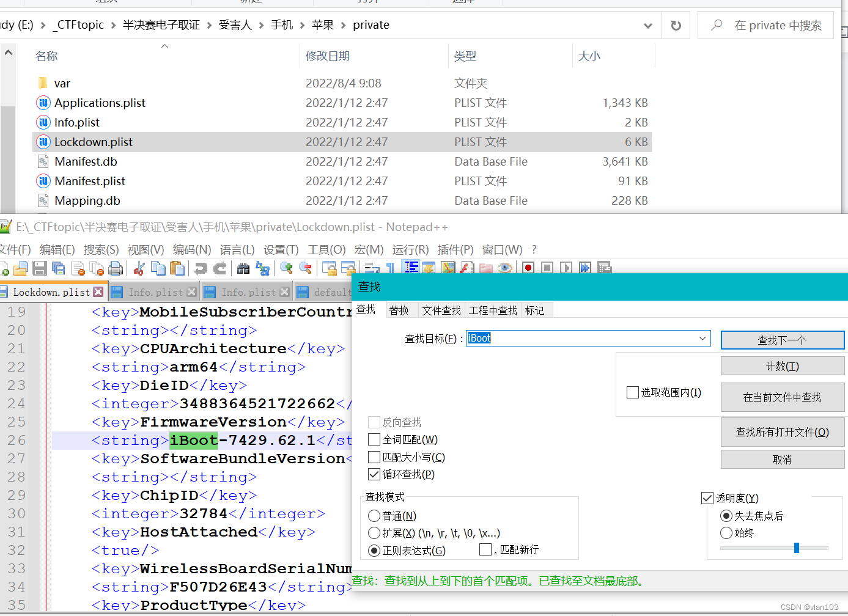This screenshot has height=616, width=848.
Task: Click the transparency slider handle
Action: point(796,548)
